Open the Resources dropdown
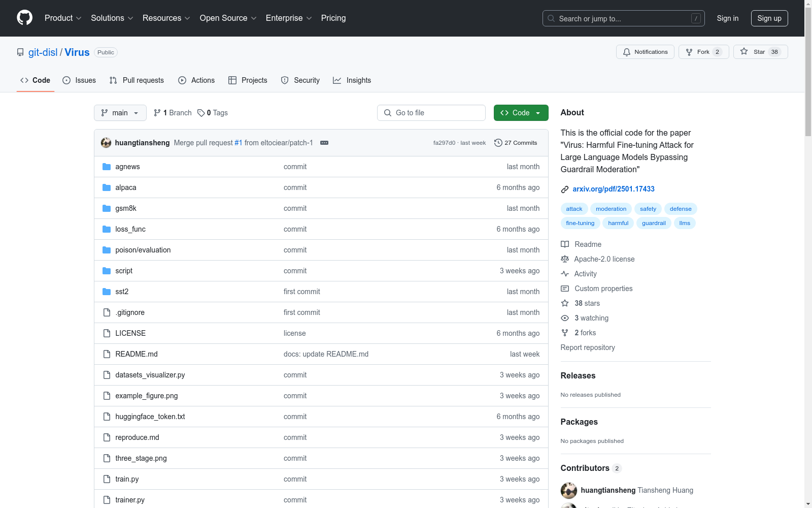The width and height of the screenshot is (812, 508). click(x=166, y=18)
